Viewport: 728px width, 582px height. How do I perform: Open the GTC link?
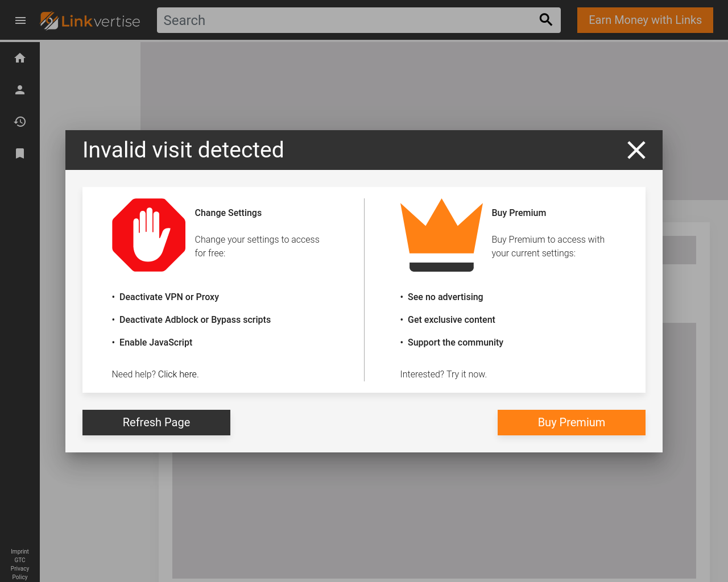20,560
